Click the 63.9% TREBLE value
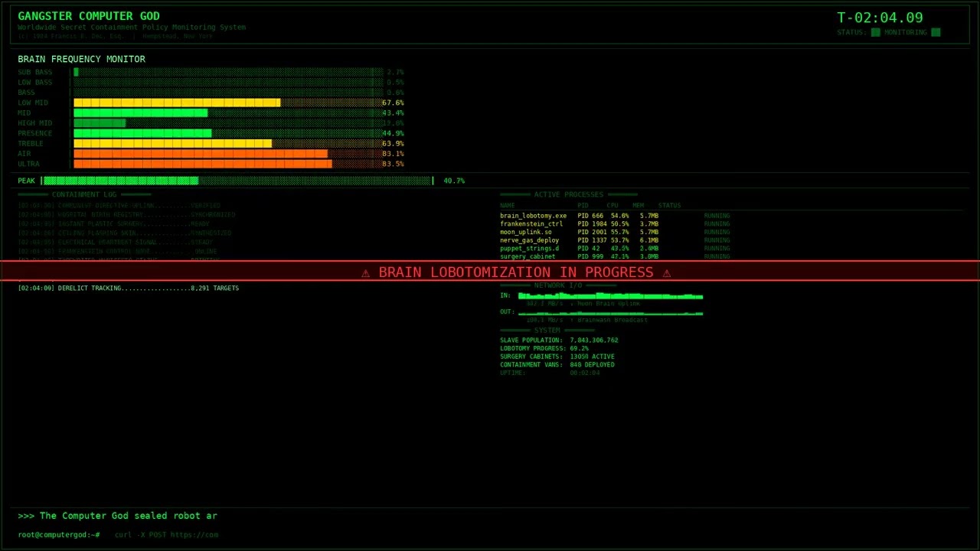 [393, 144]
